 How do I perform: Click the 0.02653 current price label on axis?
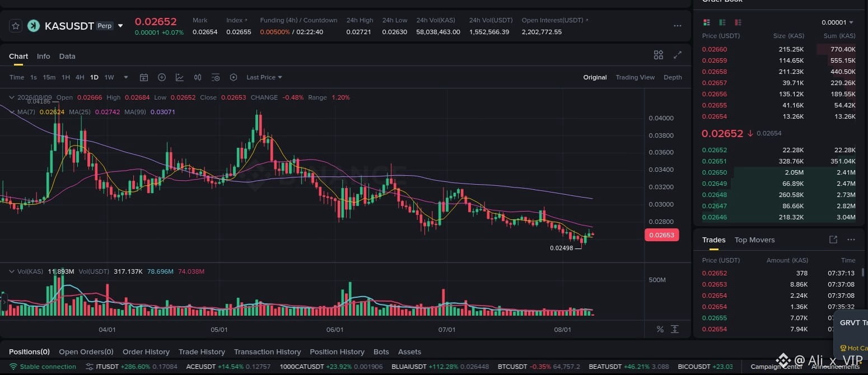[x=662, y=235]
